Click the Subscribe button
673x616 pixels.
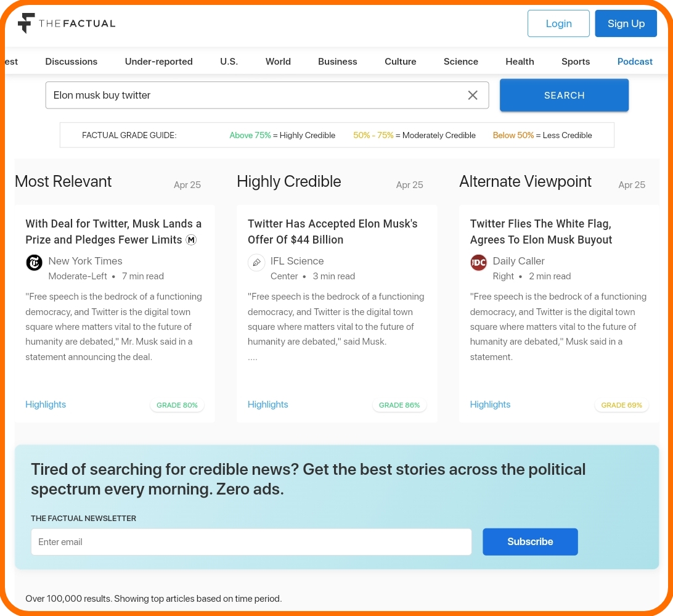pos(530,541)
